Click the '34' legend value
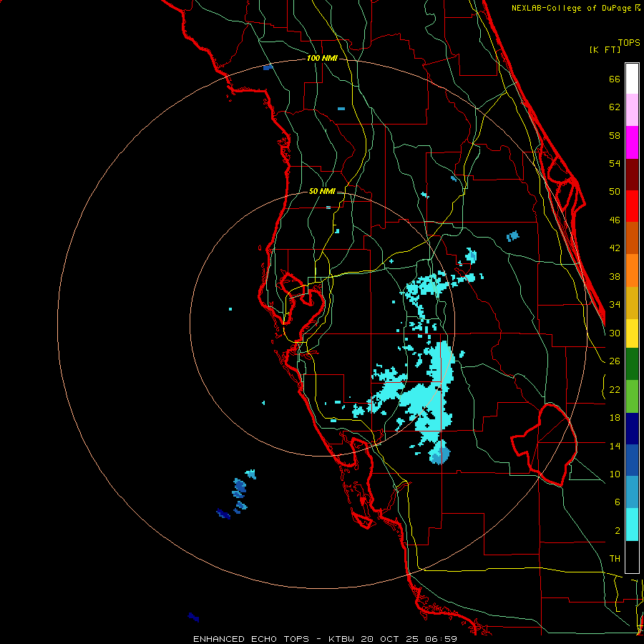 click(x=615, y=305)
